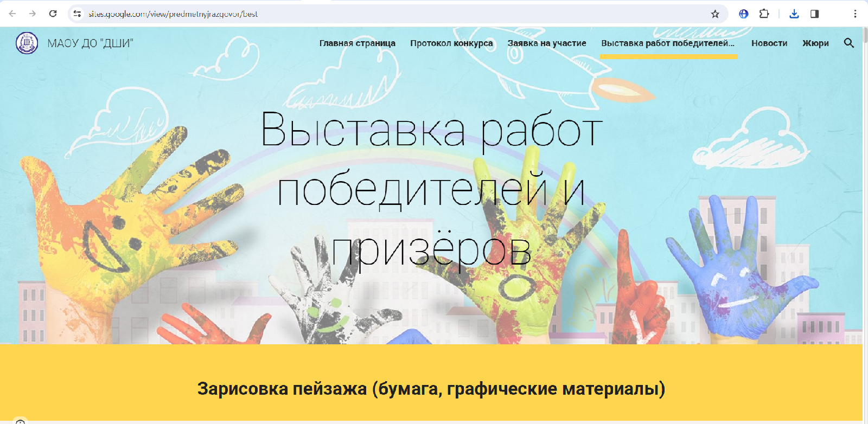
Task: Open the Chrome three-dot menu
Action: coord(855,14)
